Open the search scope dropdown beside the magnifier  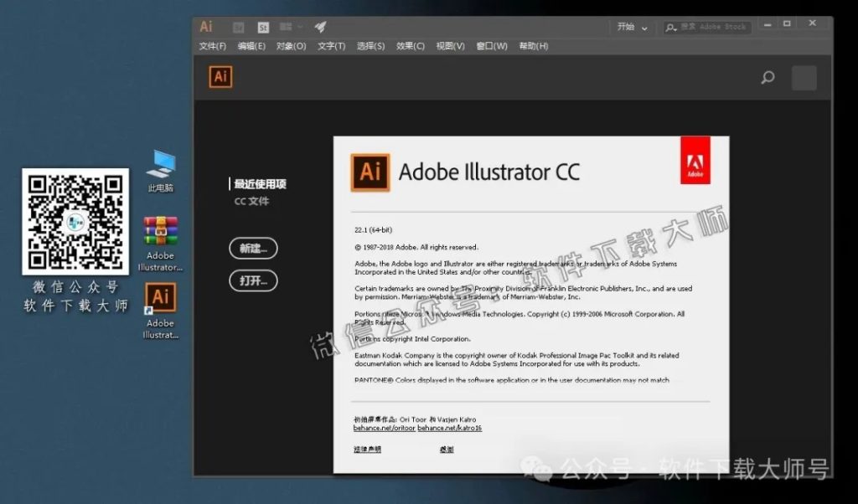[x=670, y=26]
